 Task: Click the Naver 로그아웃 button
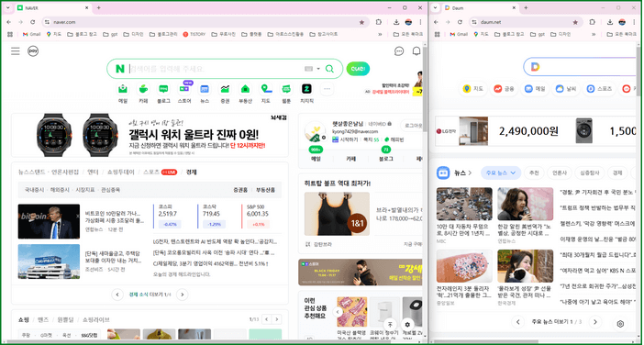pos(412,126)
